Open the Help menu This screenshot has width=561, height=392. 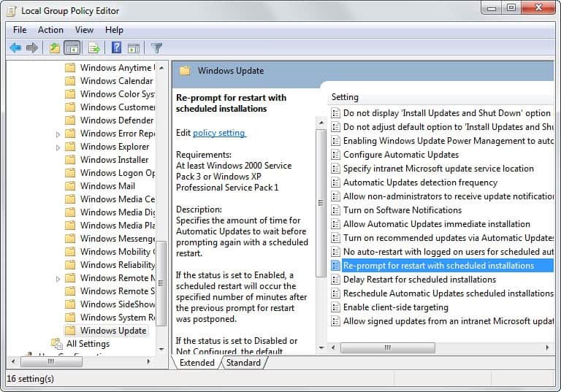click(x=114, y=30)
